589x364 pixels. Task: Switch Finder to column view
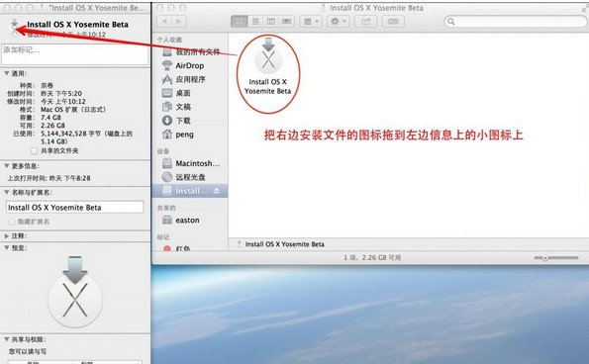tap(271, 22)
